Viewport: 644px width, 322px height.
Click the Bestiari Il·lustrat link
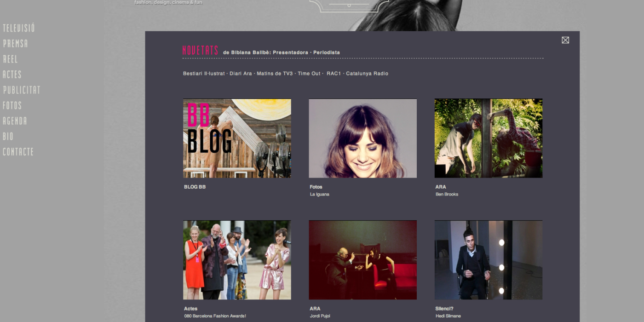point(204,74)
